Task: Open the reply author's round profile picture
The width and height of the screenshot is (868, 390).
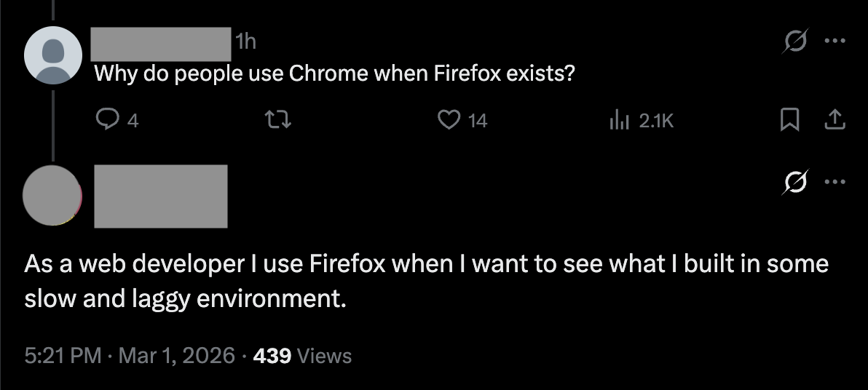Action: point(52,195)
